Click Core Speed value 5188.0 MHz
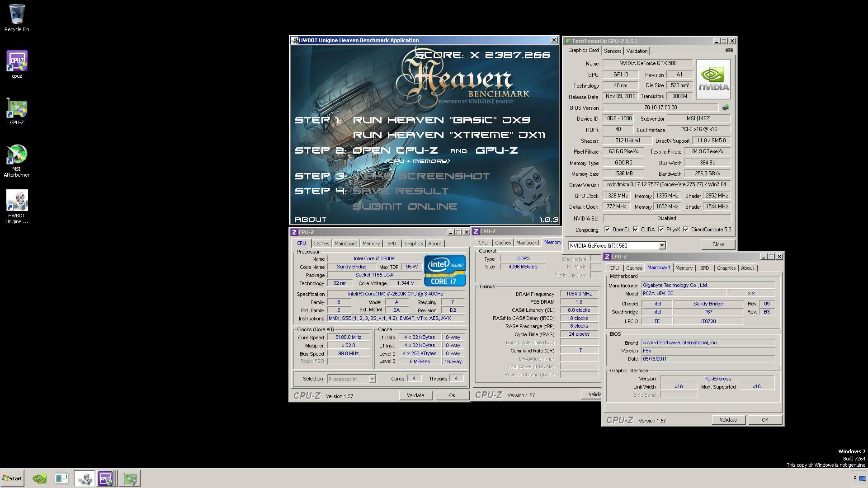The height and width of the screenshot is (488, 868). click(348, 338)
